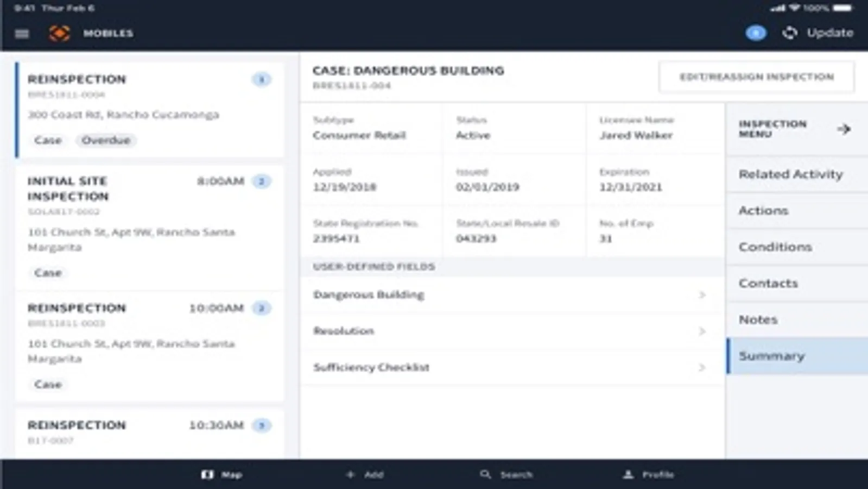Expand the Sufficiency Checklist row chevron

click(702, 368)
